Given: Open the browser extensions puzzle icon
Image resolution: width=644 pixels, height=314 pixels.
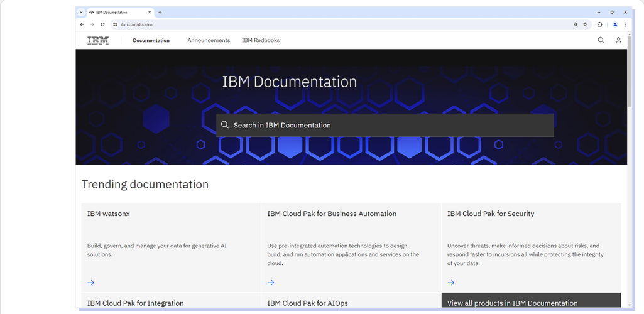Looking at the screenshot, I should click(599, 24).
